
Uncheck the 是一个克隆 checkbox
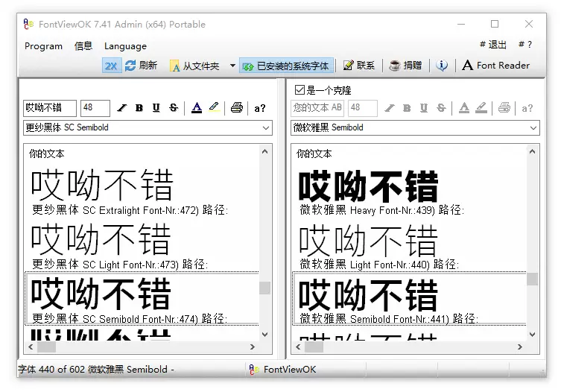coord(299,90)
